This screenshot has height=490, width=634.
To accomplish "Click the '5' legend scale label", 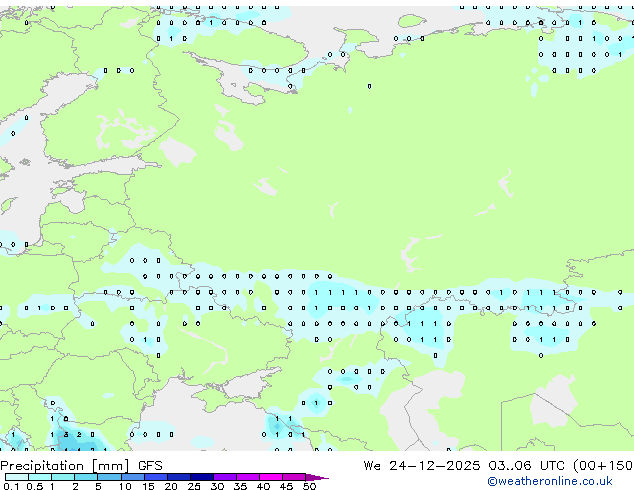I will 98,486.
